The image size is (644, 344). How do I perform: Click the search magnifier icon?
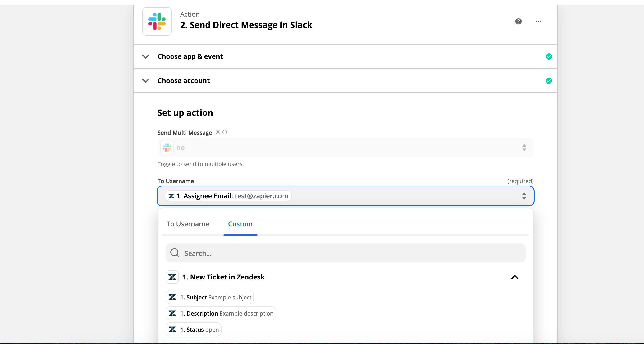[x=175, y=253]
